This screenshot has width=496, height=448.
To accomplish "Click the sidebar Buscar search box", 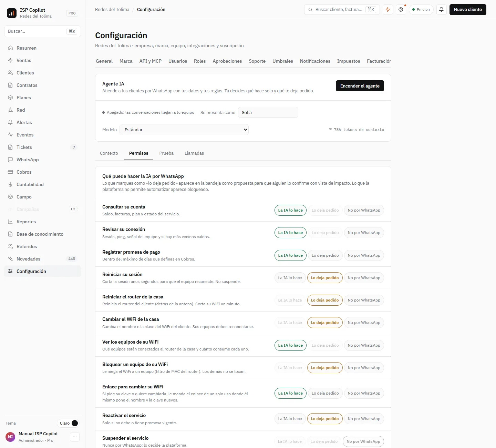I will click(42, 31).
